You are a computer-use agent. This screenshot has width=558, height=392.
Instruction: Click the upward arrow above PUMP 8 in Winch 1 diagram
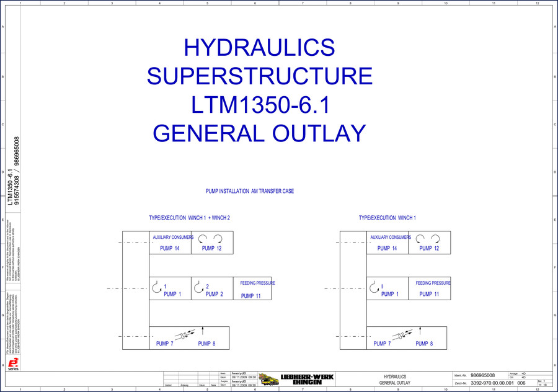coord(420,331)
